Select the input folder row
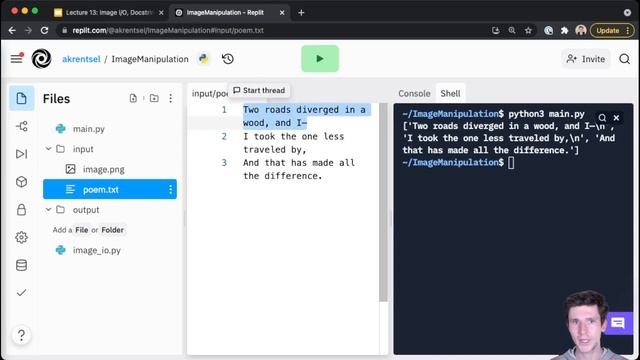Viewport: 640px width, 360px height. [110, 149]
